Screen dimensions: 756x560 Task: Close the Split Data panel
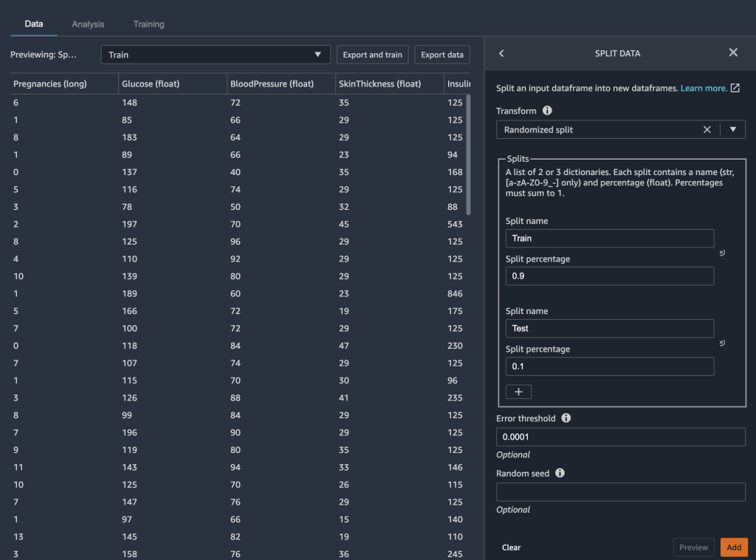[733, 52]
